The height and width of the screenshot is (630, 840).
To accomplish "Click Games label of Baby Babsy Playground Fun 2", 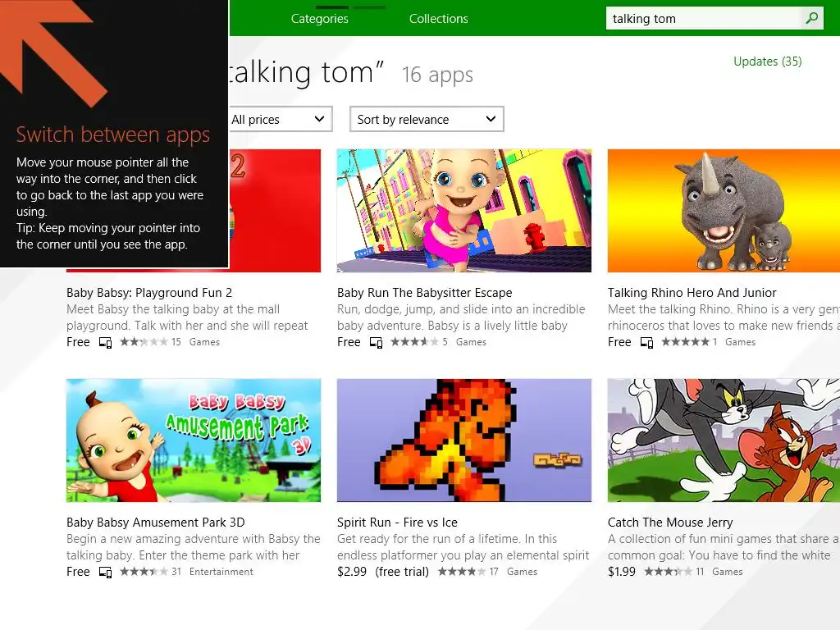I will [x=204, y=342].
